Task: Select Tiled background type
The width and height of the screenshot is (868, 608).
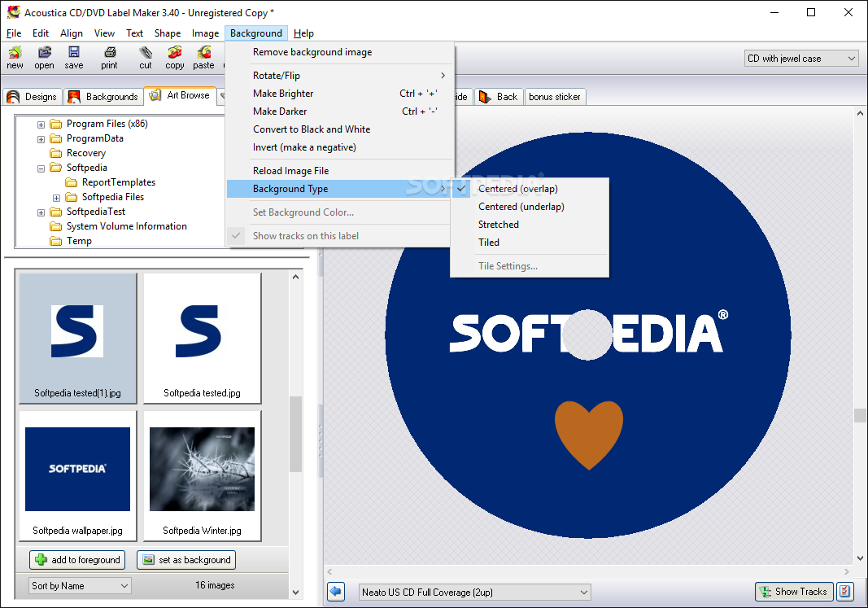Action: pos(530,242)
